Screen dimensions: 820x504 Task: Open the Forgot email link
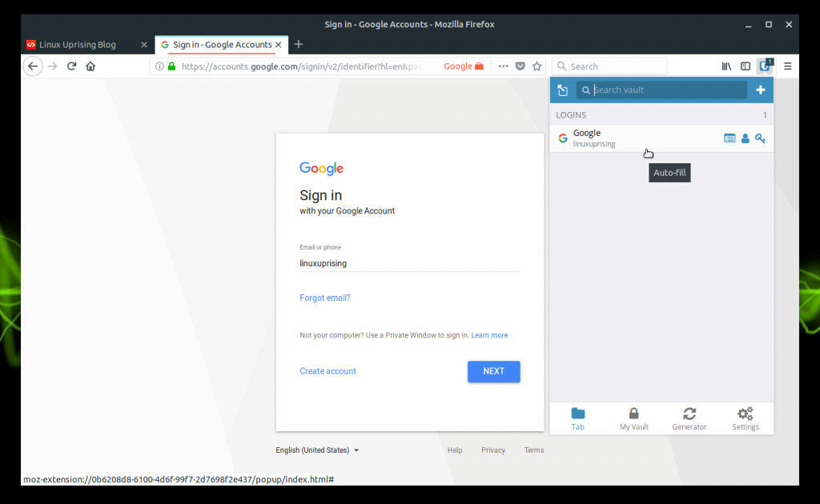tap(325, 298)
